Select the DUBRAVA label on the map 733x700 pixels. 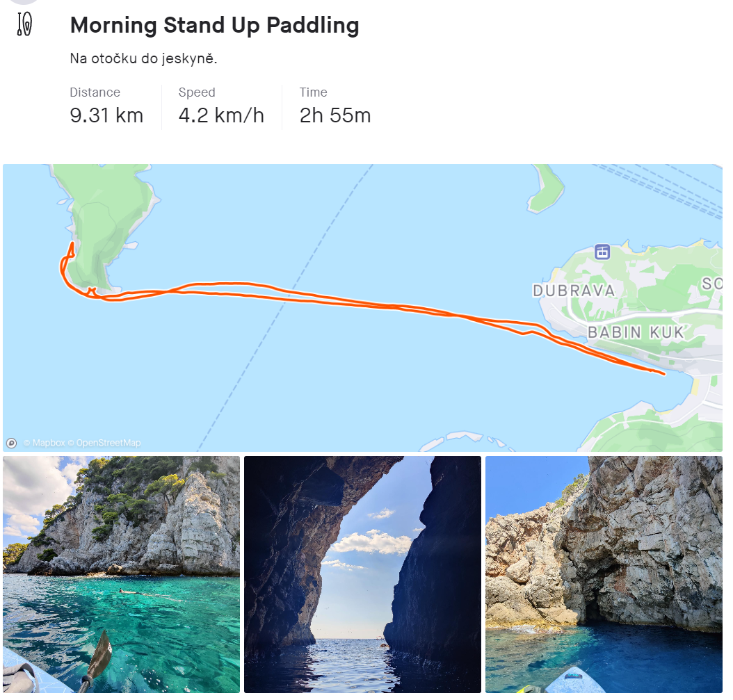(x=574, y=291)
